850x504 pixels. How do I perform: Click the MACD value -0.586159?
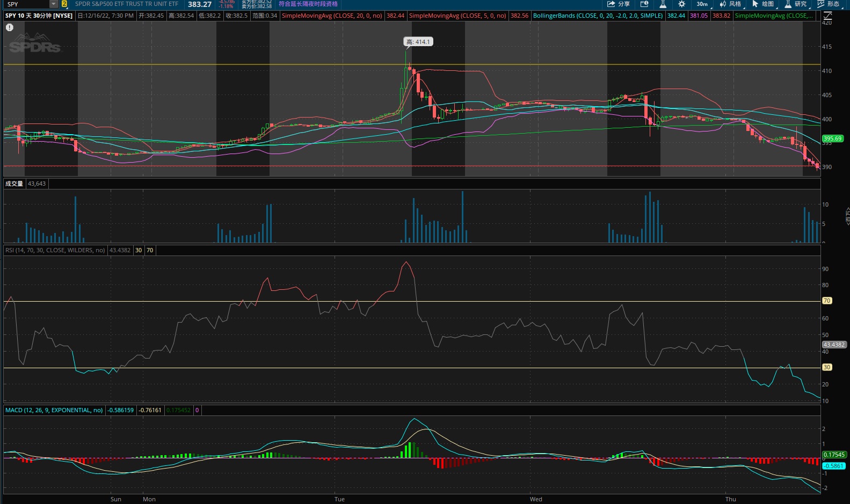pyautogui.click(x=121, y=410)
